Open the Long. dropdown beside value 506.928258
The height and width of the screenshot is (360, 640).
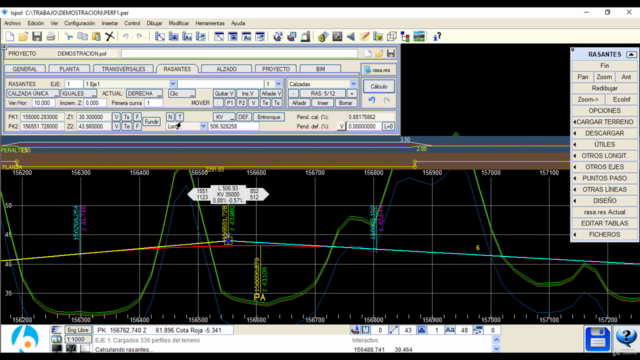tap(203, 127)
